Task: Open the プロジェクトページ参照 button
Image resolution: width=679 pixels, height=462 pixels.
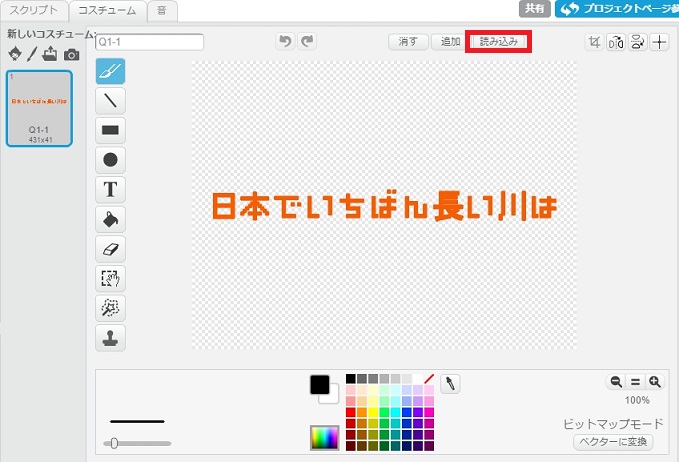Action: pyautogui.click(x=617, y=9)
